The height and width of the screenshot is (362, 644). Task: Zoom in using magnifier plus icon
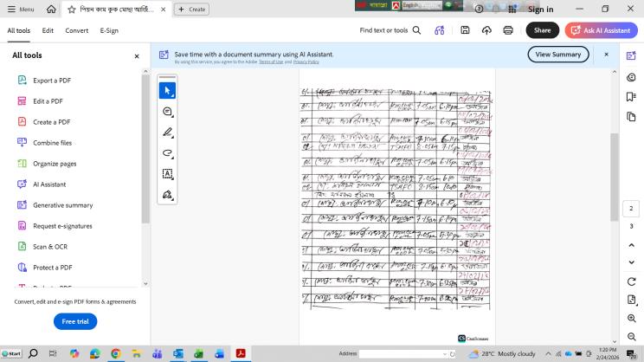(x=631, y=318)
